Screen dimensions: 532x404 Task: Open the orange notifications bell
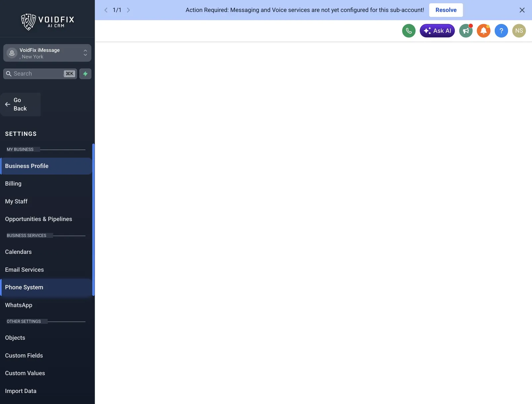click(483, 31)
